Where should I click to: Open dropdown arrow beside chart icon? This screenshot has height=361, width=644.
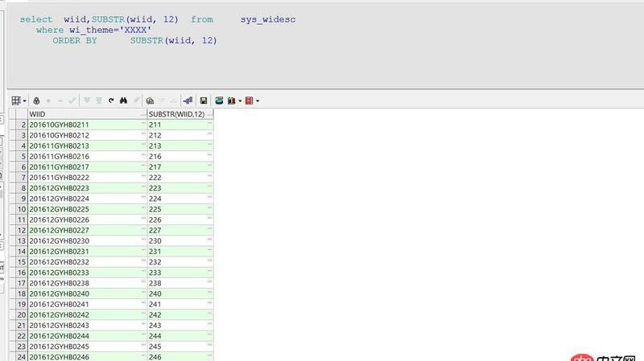pyautogui.click(x=240, y=101)
